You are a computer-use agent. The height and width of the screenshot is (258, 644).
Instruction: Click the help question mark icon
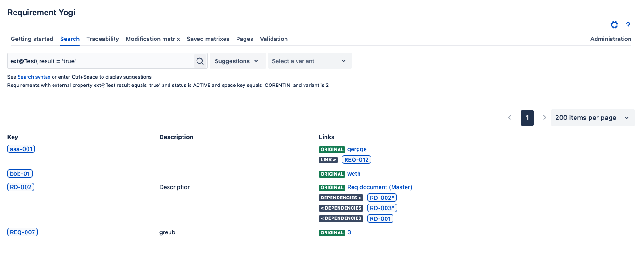point(628,25)
